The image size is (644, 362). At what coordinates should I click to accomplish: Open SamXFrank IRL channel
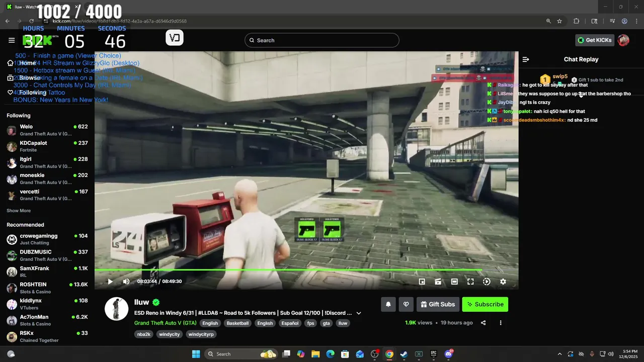tap(47, 272)
